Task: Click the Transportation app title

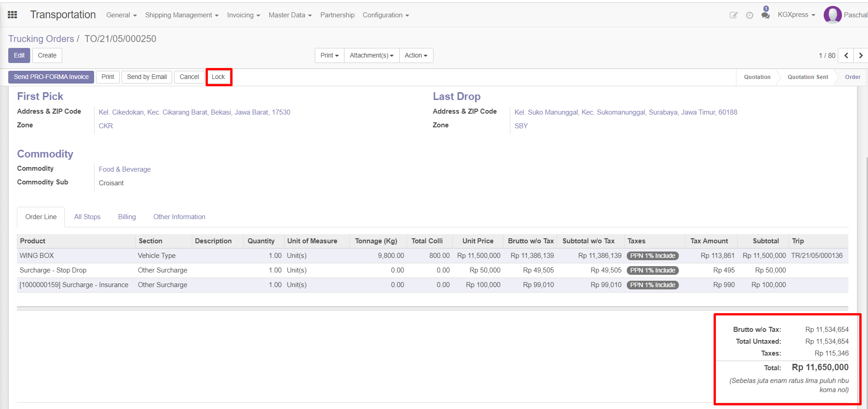Action: click(63, 15)
